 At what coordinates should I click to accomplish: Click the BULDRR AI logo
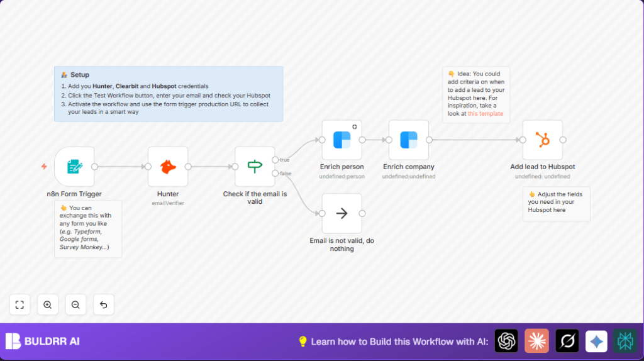coord(42,341)
